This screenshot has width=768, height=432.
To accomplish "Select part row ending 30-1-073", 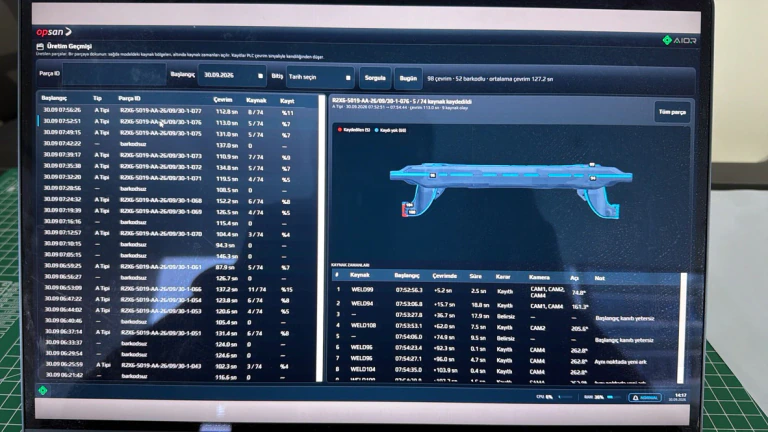I will (x=179, y=156).
